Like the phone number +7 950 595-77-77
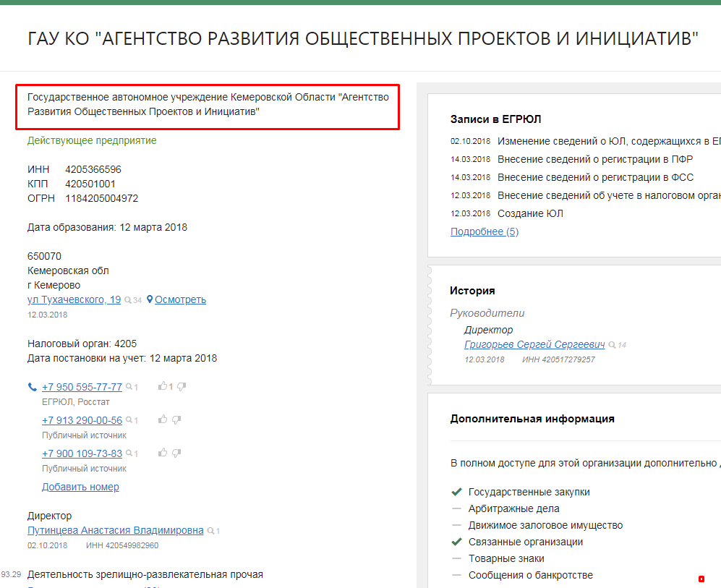The height and width of the screenshot is (588, 721). [x=163, y=385]
